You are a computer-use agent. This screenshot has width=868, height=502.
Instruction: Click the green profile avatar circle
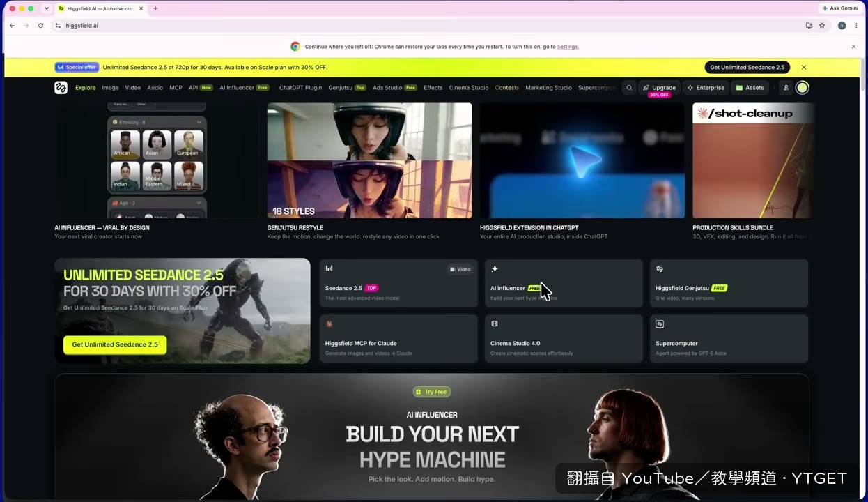point(803,88)
